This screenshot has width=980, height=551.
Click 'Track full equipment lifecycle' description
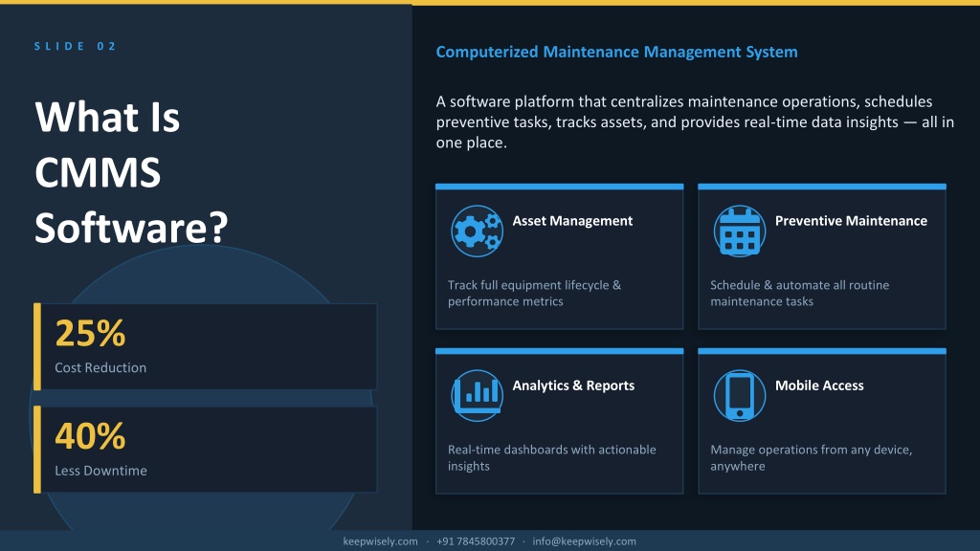[x=534, y=293]
